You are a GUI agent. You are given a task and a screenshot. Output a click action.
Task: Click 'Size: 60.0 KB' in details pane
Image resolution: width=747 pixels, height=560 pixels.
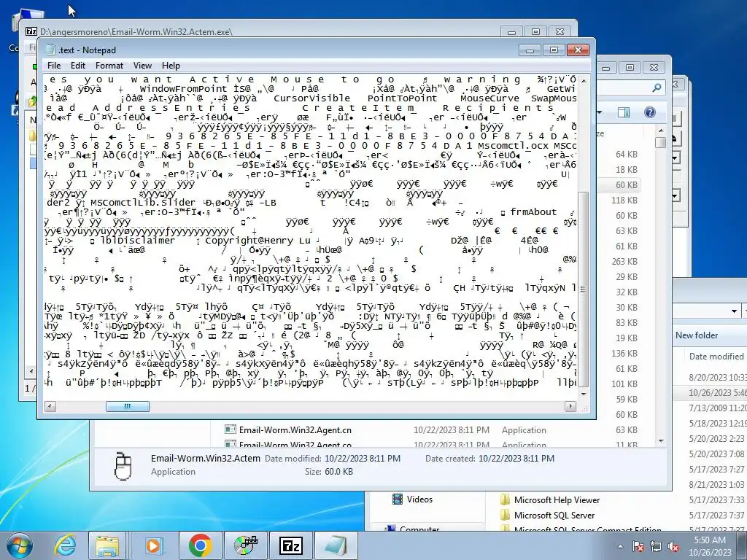point(329,472)
